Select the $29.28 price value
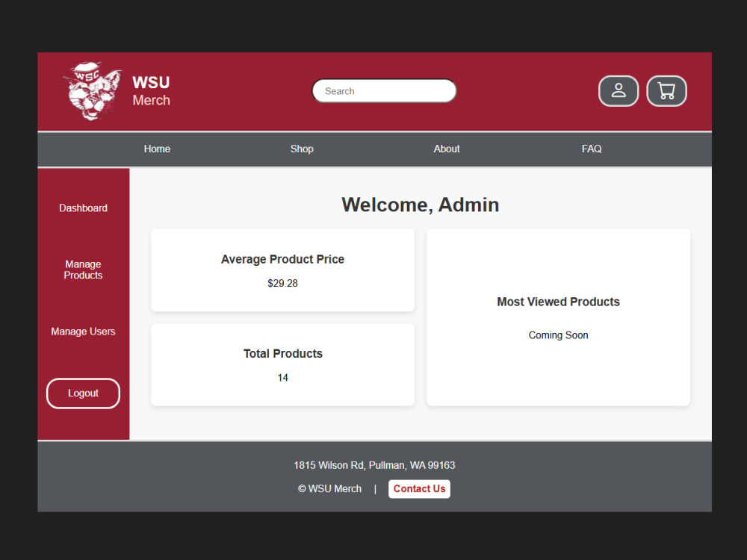Screen dimensions: 747x560 (282, 283)
